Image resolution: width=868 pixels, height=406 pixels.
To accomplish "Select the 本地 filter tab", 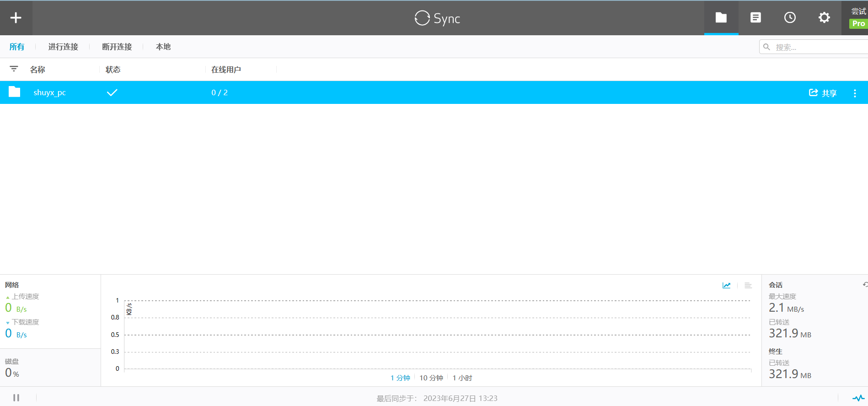I will [x=163, y=47].
